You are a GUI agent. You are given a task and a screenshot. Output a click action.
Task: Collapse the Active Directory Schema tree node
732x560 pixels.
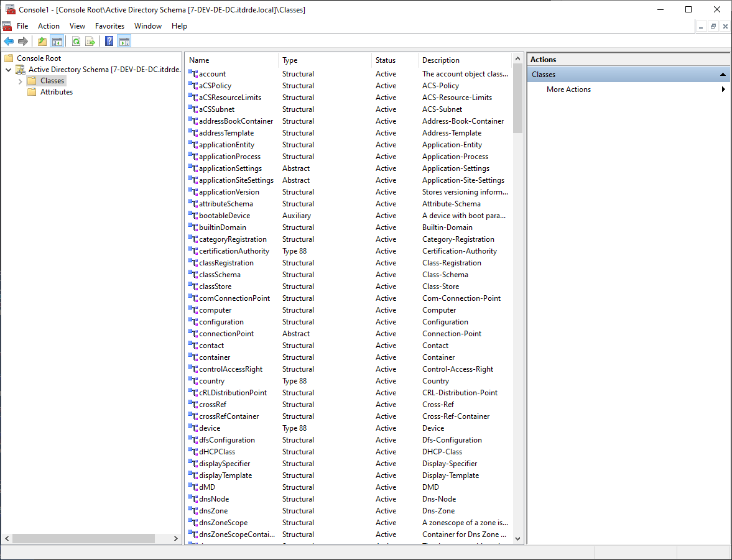point(9,70)
